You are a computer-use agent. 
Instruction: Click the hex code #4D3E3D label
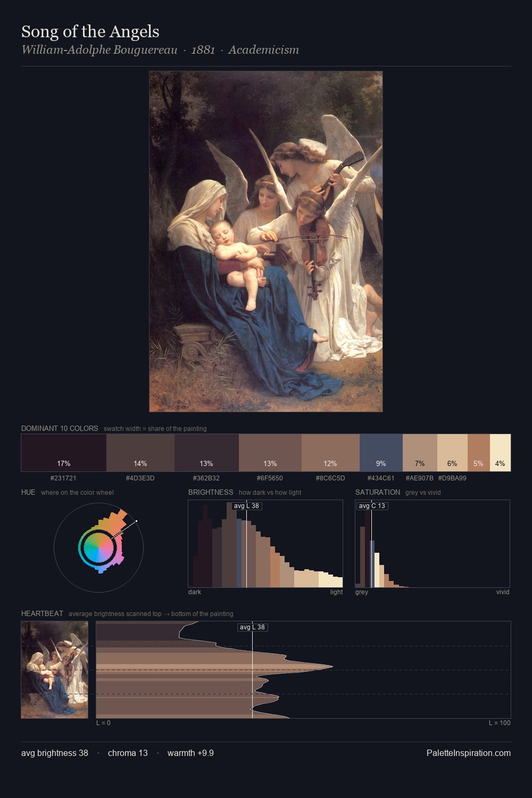click(140, 478)
